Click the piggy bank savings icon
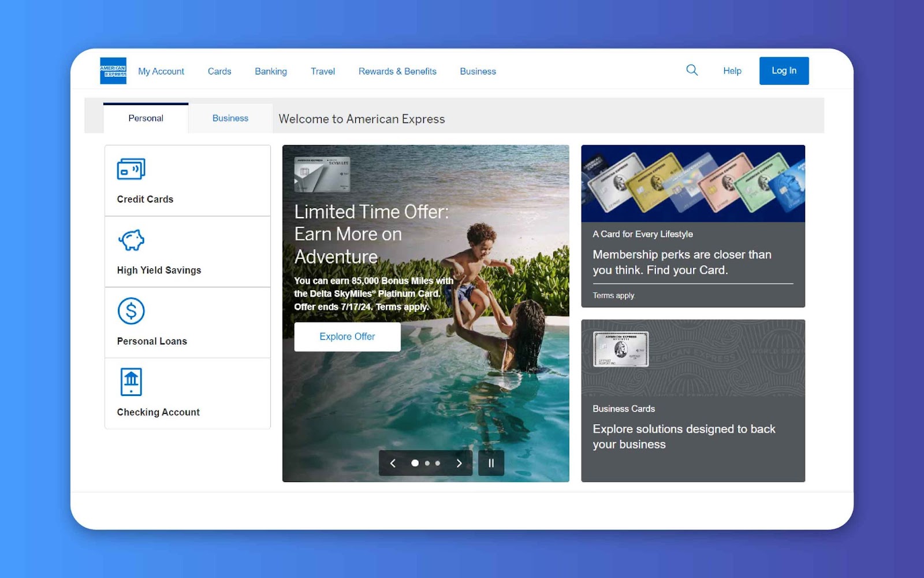This screenshot has height=578, width=924. tap(131, 240)
